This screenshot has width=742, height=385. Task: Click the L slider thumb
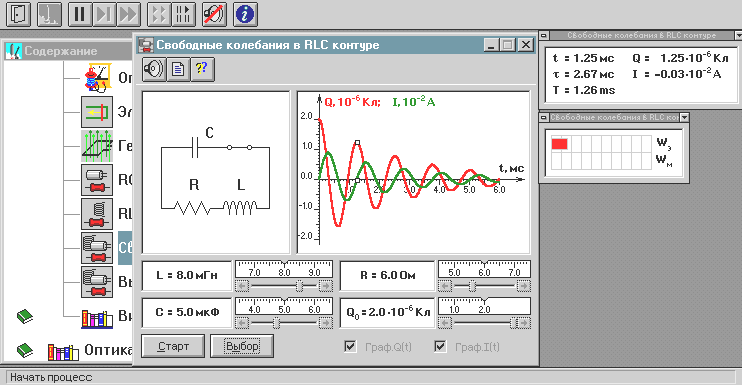300,286
